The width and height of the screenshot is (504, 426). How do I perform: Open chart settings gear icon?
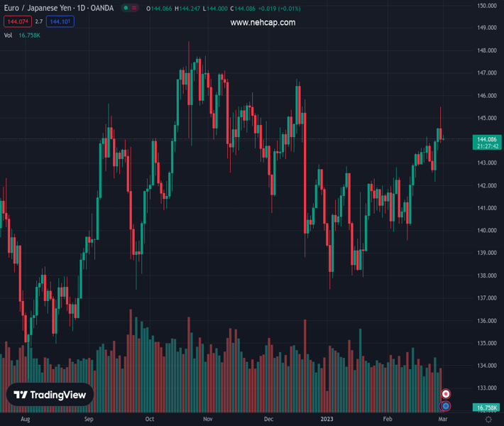tap(488, 420)
